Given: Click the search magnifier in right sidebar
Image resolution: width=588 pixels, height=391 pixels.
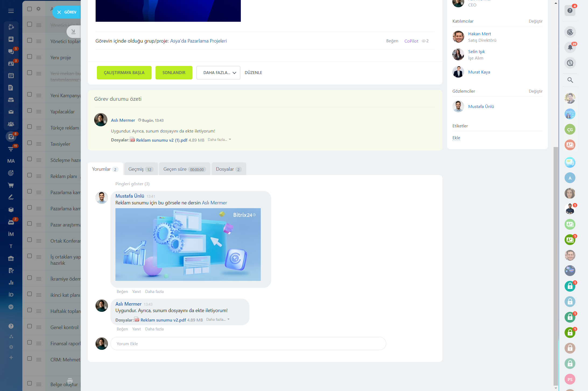Looking at the screenshot, I should tap(570, 80).
